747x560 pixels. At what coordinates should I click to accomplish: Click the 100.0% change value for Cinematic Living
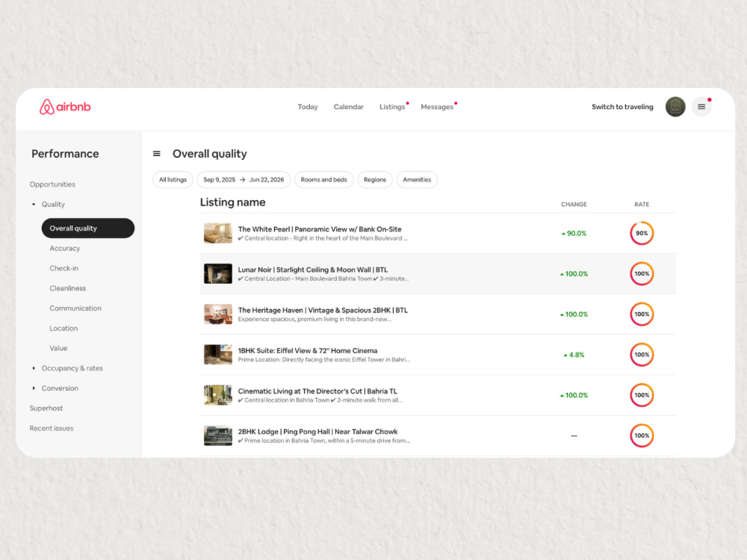point(574,395)
